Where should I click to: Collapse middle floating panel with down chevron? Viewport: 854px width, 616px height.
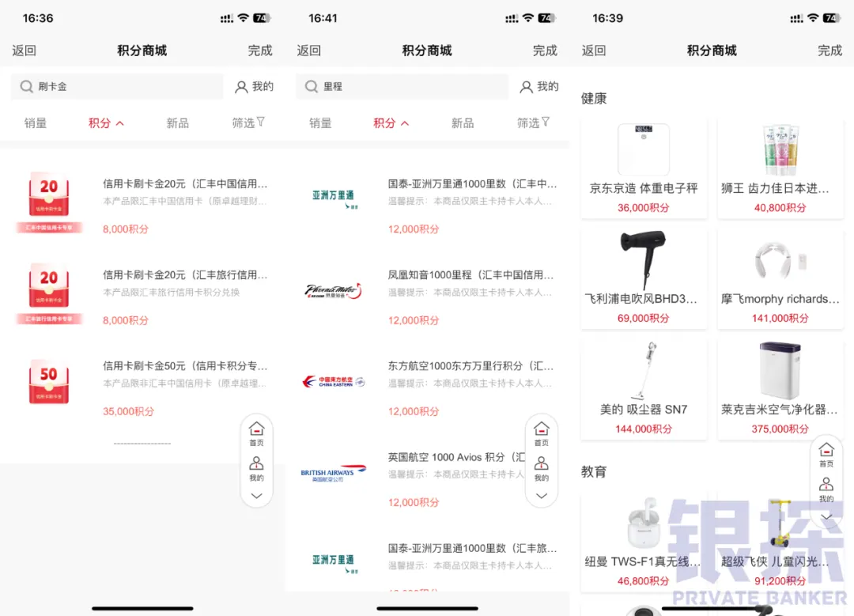[x=542, y=496]
